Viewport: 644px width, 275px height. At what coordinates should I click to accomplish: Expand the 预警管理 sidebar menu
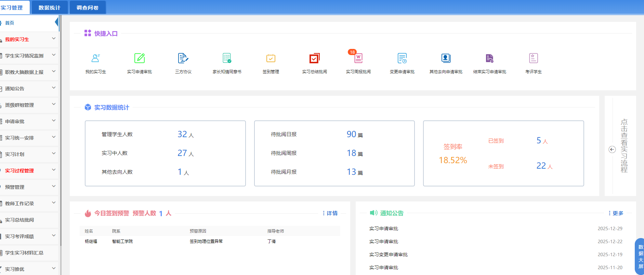point(29,187)
